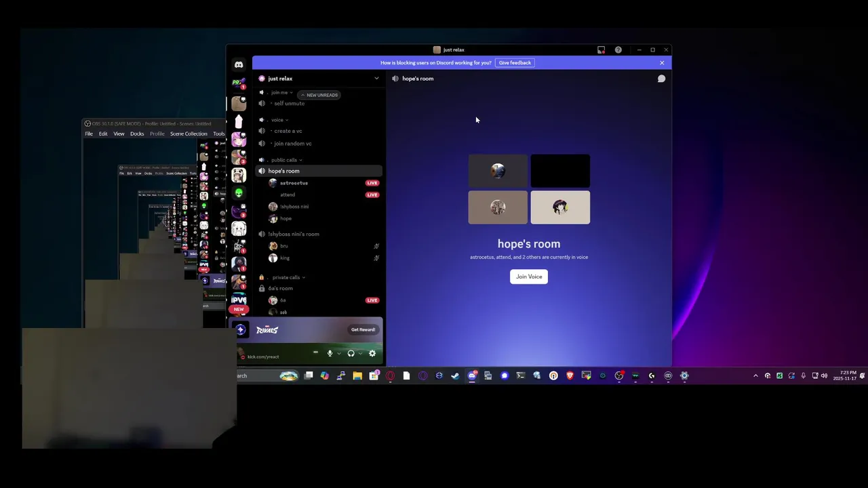The width and height of the screenshot is (868, 488).
Task: Click the speaker icon beside self unmute
Action: 262,104
